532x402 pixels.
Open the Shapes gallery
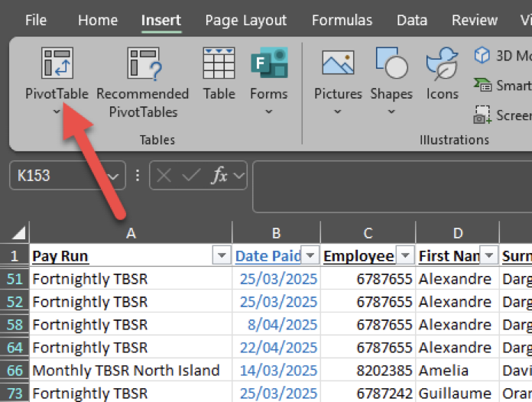point(391,64)
